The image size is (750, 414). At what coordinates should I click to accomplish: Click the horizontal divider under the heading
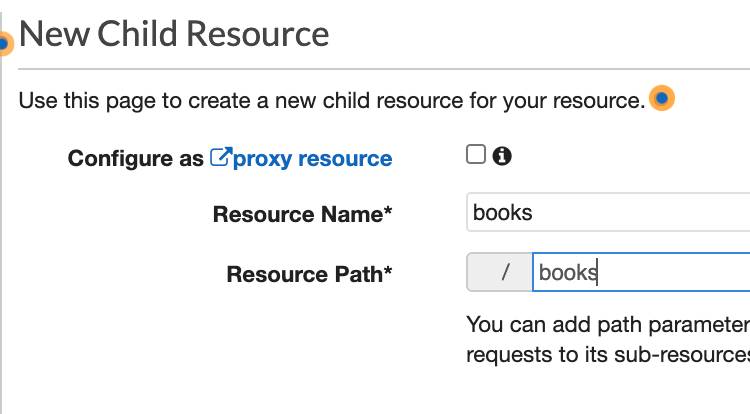pyautogui.click(x=384, y=69)
